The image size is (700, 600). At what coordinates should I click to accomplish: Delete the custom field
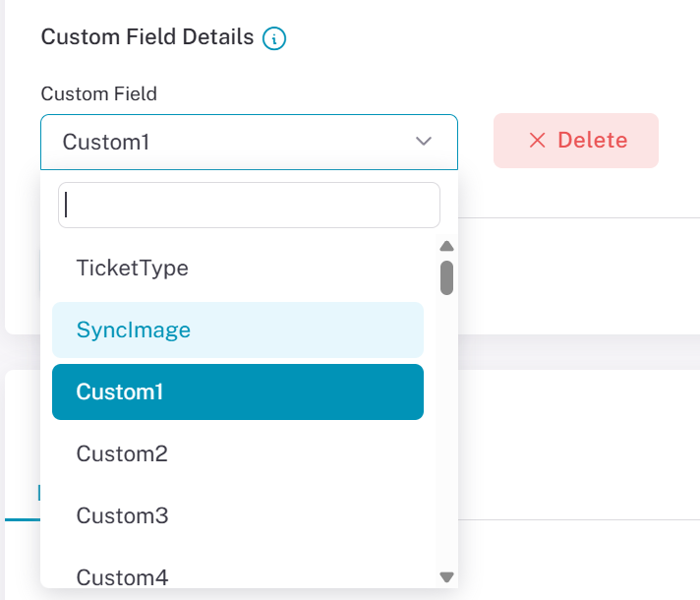[575, 141]
